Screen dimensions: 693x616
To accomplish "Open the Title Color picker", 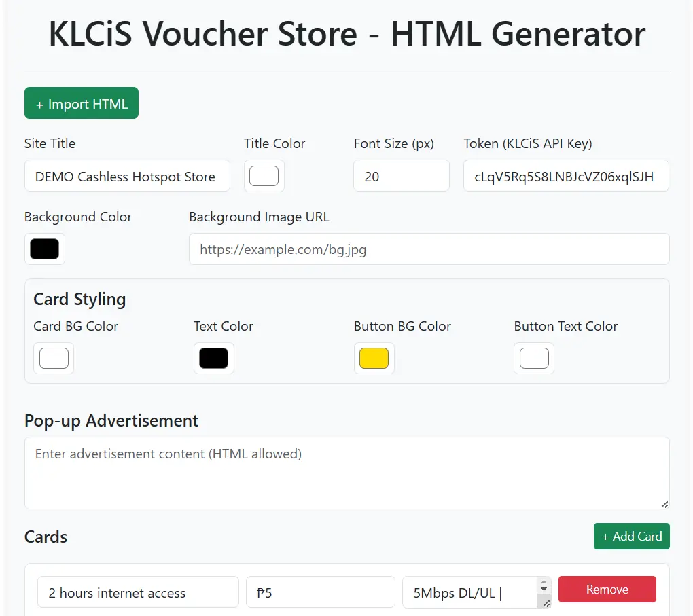I will 264,176.
